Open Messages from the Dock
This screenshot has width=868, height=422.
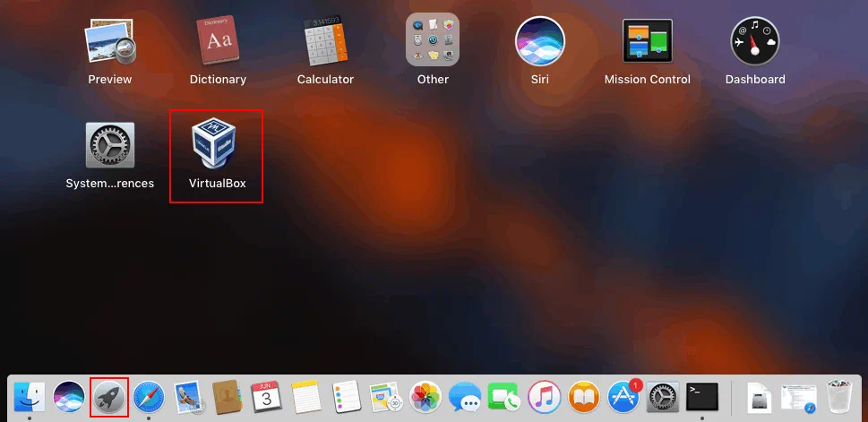465,396
